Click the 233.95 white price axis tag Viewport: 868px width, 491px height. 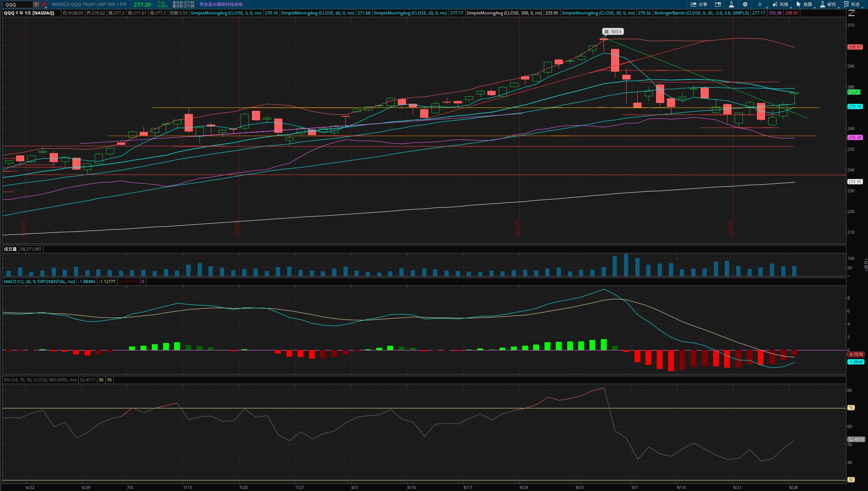tap(855, 182)
